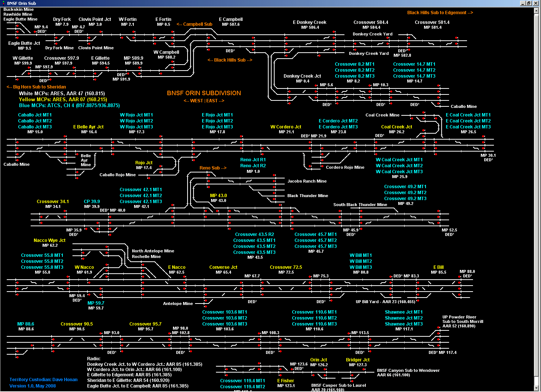Select the E Campbell label
Viewport: 541px width, 392px height.
click(231, 19)
